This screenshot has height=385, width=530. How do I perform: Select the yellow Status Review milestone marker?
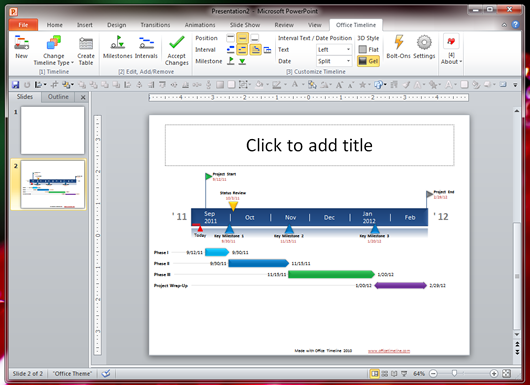pos(233,205)
